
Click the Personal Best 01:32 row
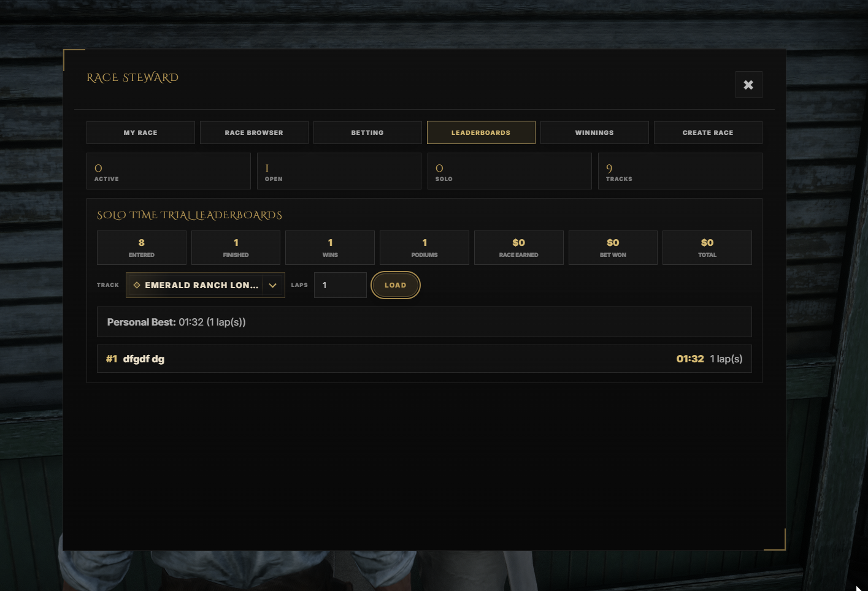(424, 322)
